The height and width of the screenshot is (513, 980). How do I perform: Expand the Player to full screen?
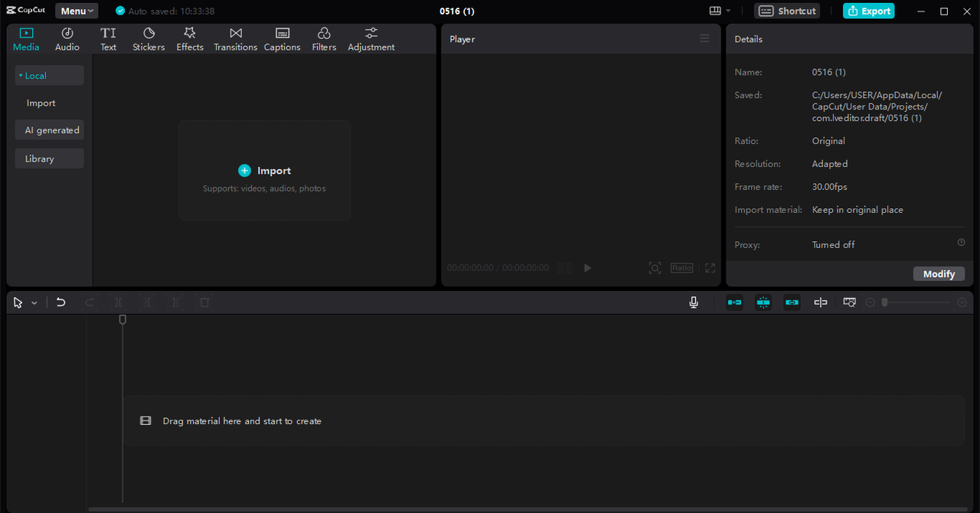[x=710, y=268]
